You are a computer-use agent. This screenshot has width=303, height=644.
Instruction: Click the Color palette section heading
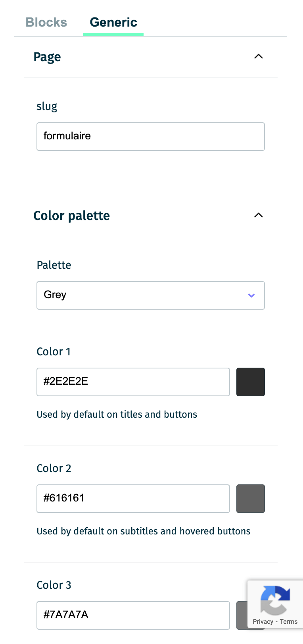(71, 216)
